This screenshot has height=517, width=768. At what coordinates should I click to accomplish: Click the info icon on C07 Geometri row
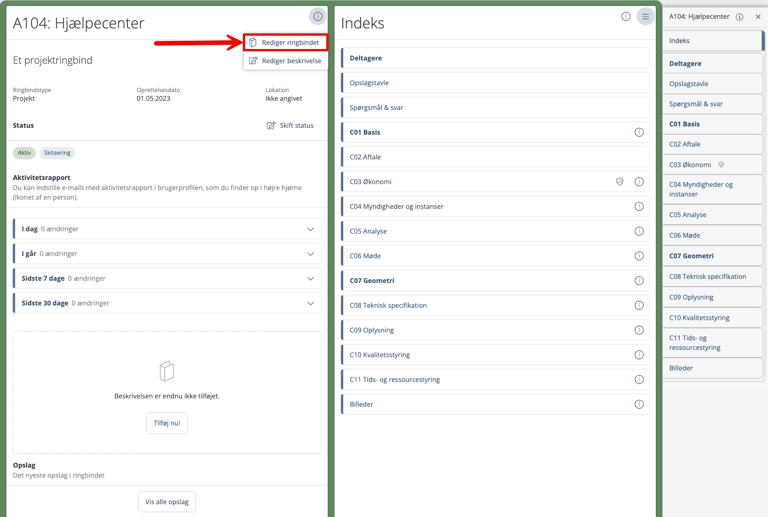[639, 281]
